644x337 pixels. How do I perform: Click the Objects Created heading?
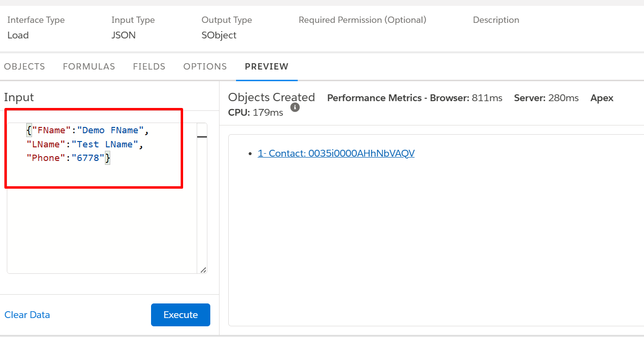pos(271,97)
